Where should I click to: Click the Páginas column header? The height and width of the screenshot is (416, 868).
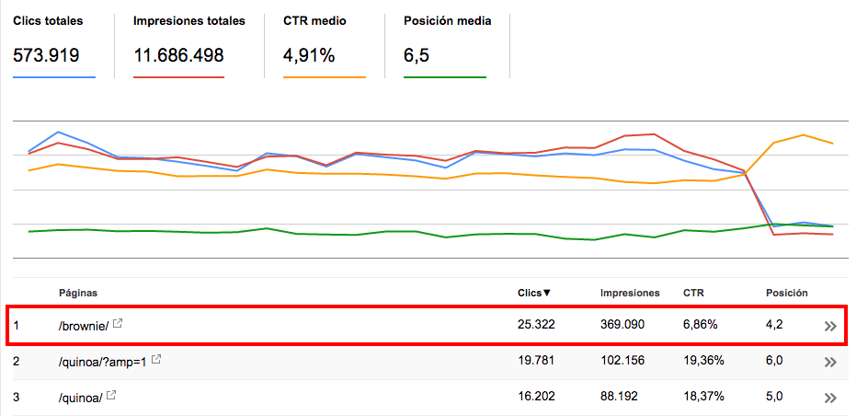pos(78,293)
